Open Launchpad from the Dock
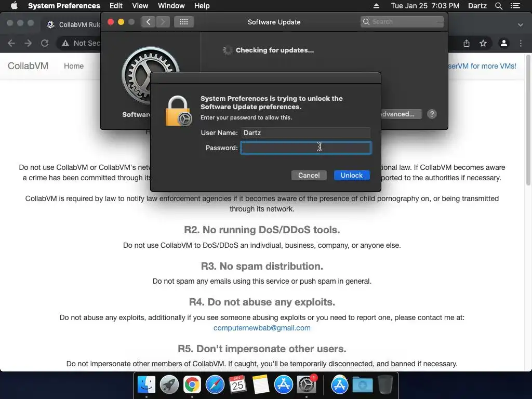 tap(169, 385)
